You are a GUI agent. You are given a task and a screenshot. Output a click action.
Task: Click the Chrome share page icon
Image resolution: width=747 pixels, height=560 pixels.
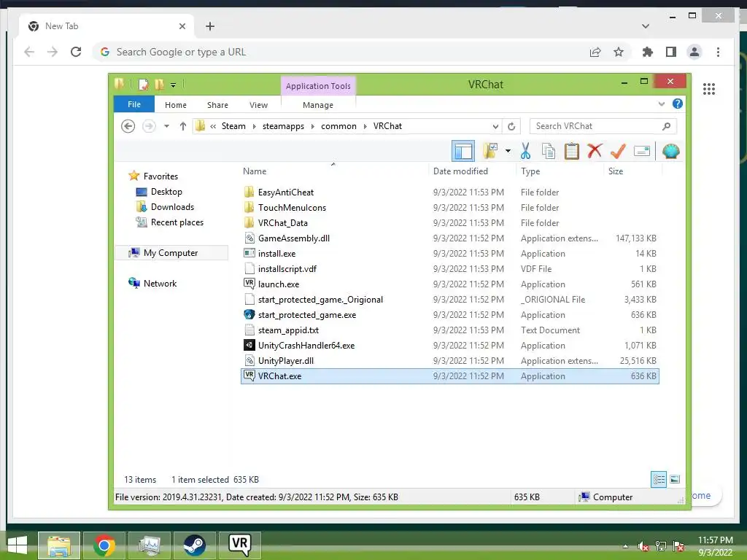[595, 52]
